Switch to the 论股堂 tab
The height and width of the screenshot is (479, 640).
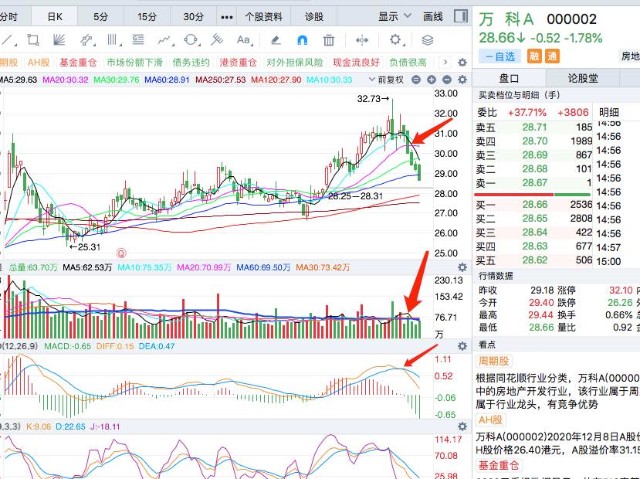583,78
